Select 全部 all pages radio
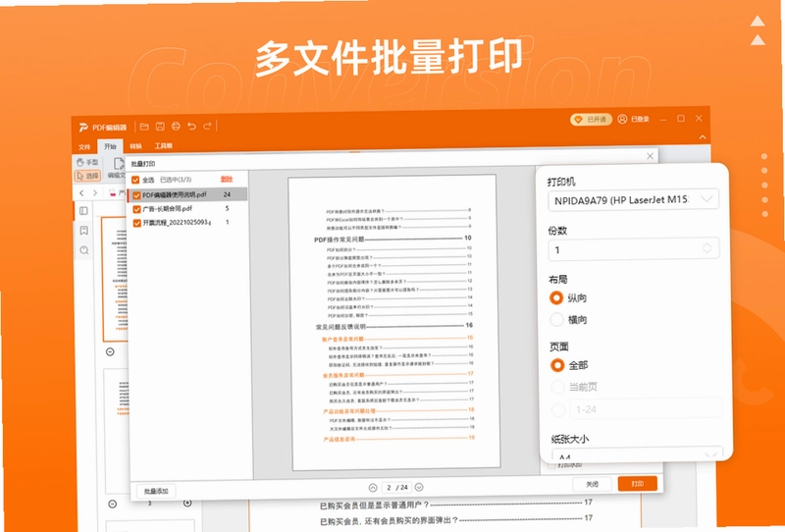 pos(557,365)
